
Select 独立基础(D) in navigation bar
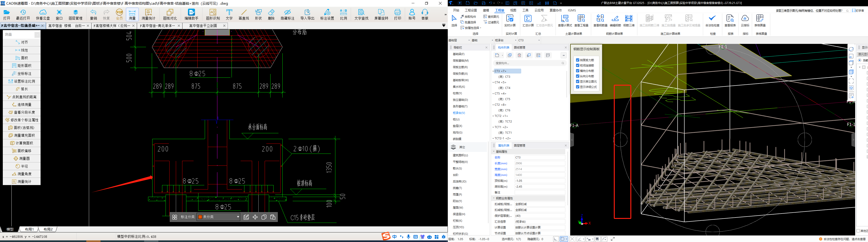[460, 100]
